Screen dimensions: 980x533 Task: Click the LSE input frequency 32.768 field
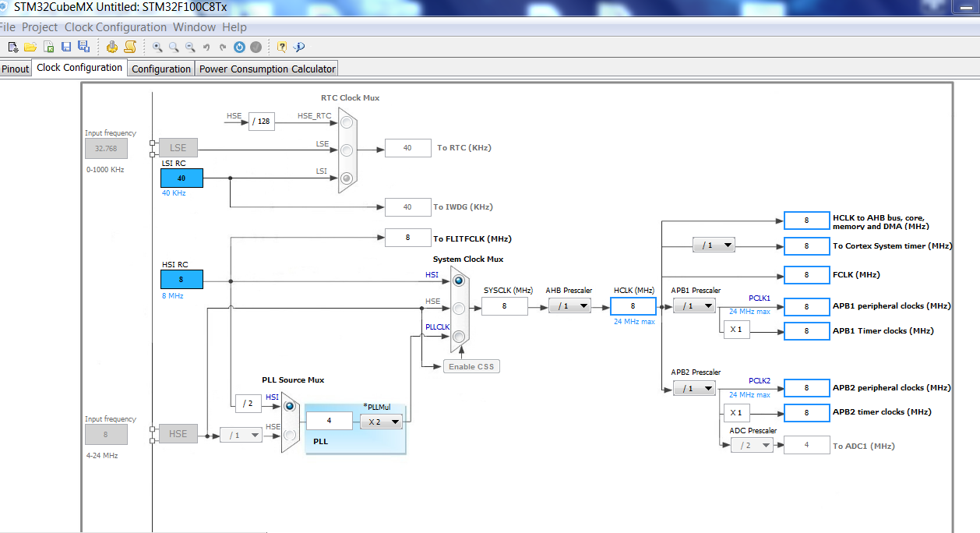click(106, 148)
